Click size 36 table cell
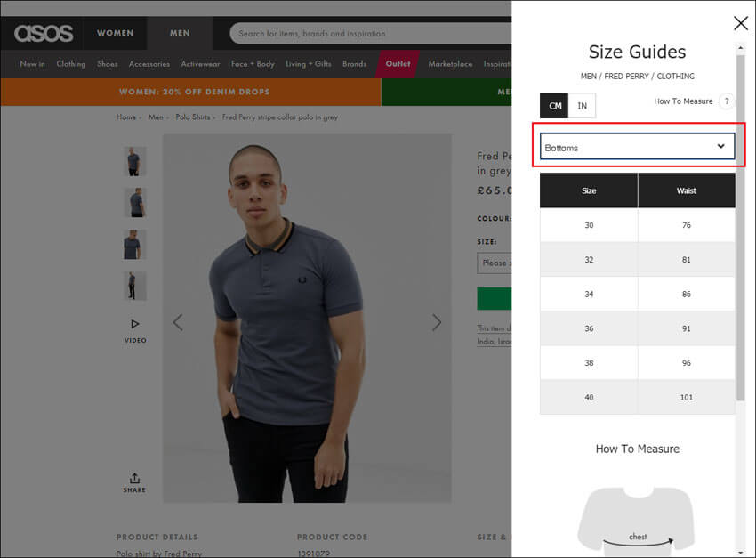The height and width of the screenshot is (558, 756). click(589, 328)
